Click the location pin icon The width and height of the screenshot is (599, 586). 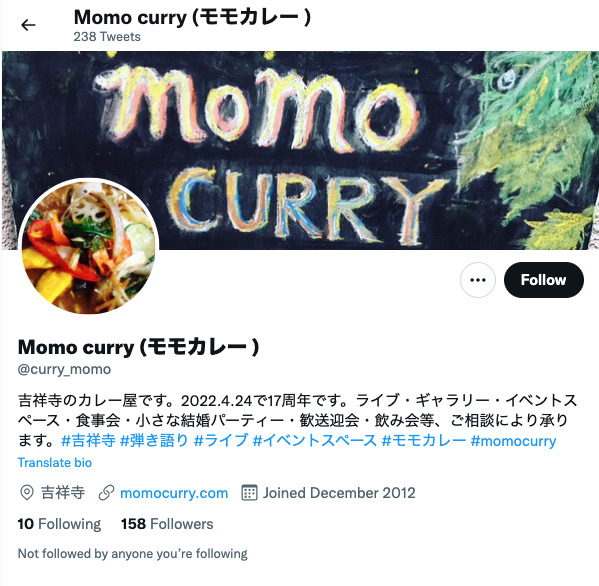tap(26, 493)
